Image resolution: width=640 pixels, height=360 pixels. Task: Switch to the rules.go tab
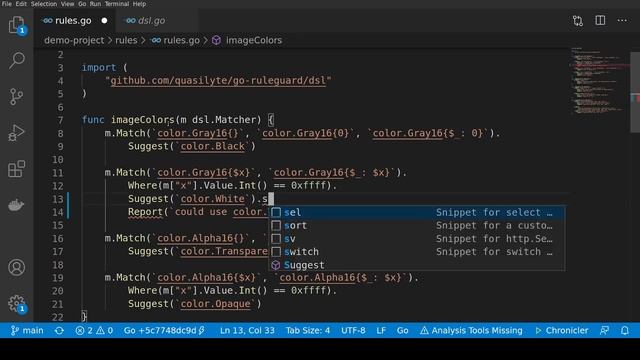click(73, 20)
